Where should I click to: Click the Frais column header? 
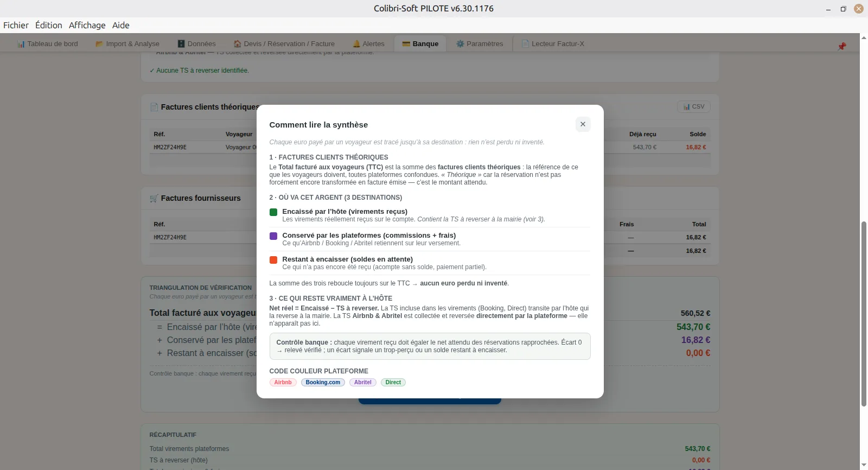[x=627, y=224]
